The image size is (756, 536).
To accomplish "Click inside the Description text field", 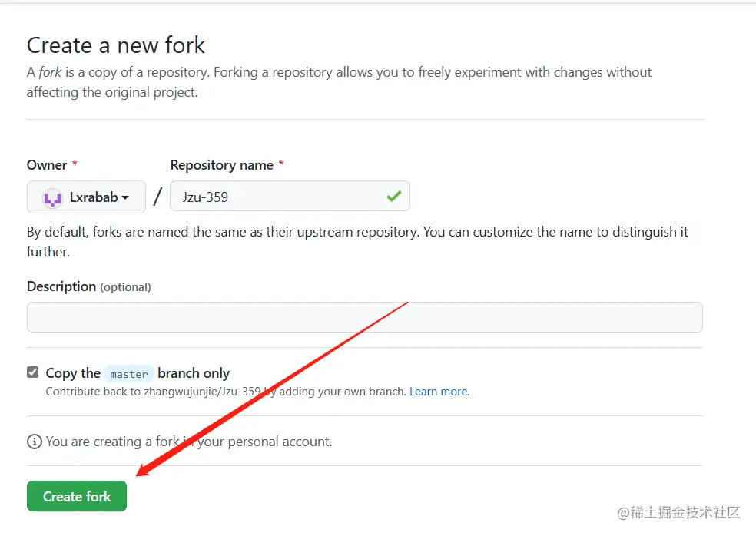I will click(364, 317).
